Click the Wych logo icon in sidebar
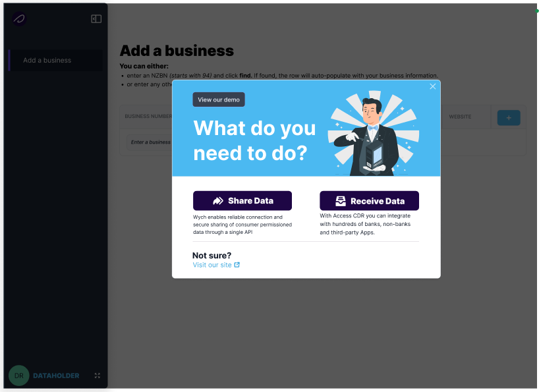 pyautogui.click(x=18, y=18)
